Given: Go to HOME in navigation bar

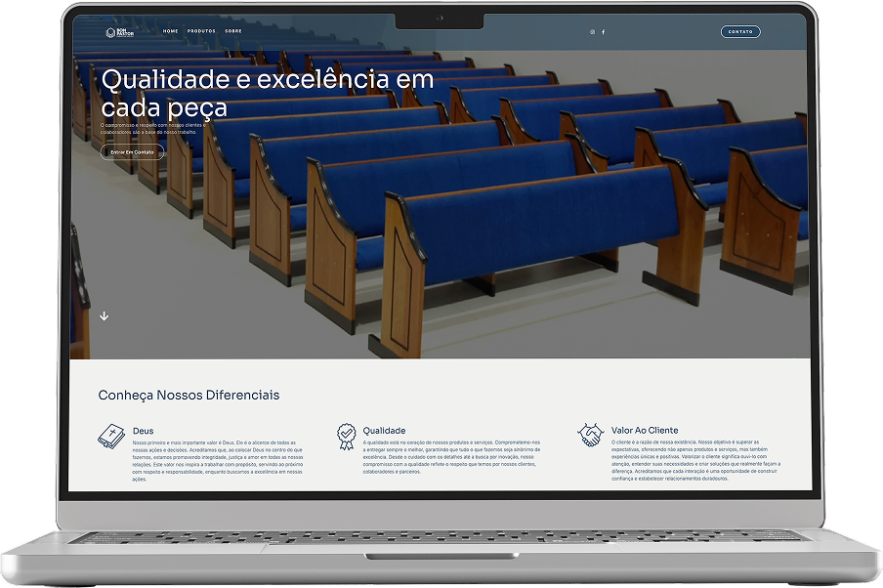Looking at the screenshot, I should [x=171, y=31].
